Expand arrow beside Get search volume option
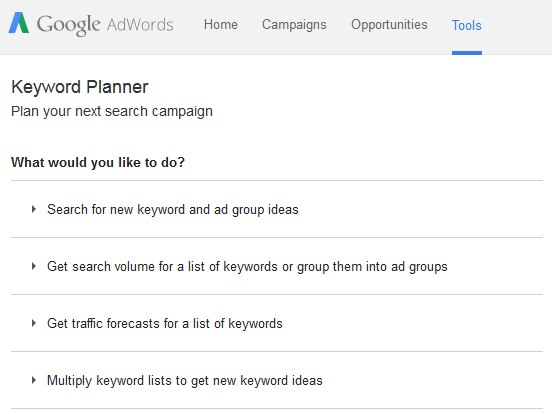Viewport: 552px width, 414px height. click(34, 266)
